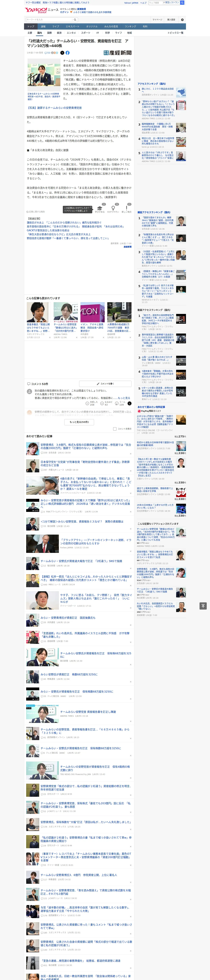Click コメントを書く button

click(x=105, y=384)
